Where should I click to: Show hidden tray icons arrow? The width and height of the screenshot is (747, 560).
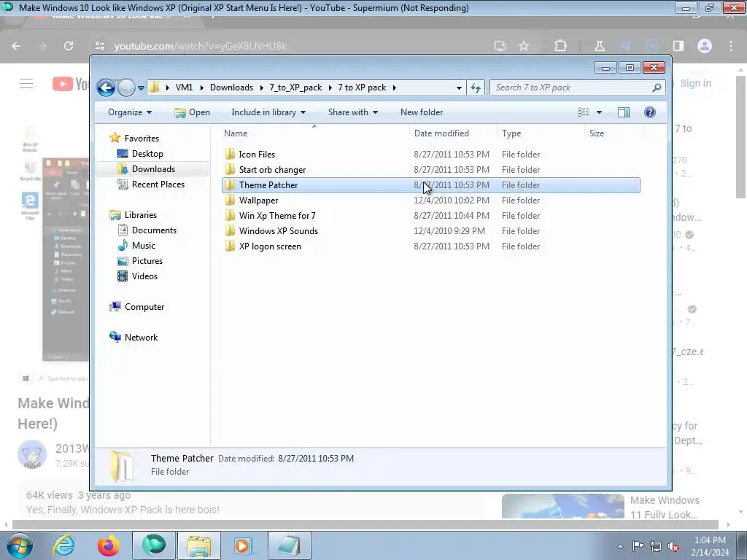coord(620,546)
